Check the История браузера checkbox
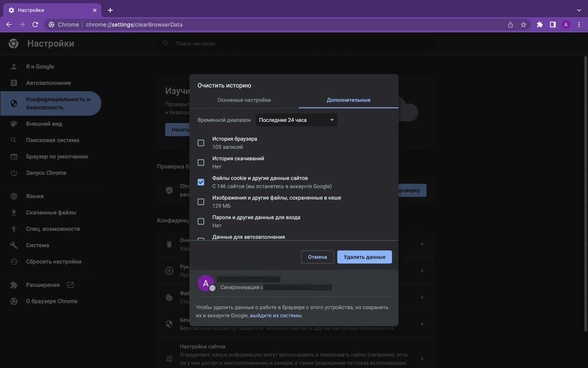The width and height of the screenshot is (588, 368). 201,143
